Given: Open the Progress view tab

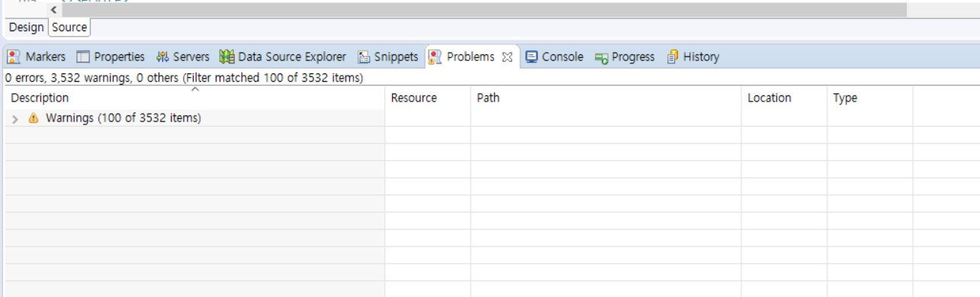Looking at the screenshot, I should point(625,56).
